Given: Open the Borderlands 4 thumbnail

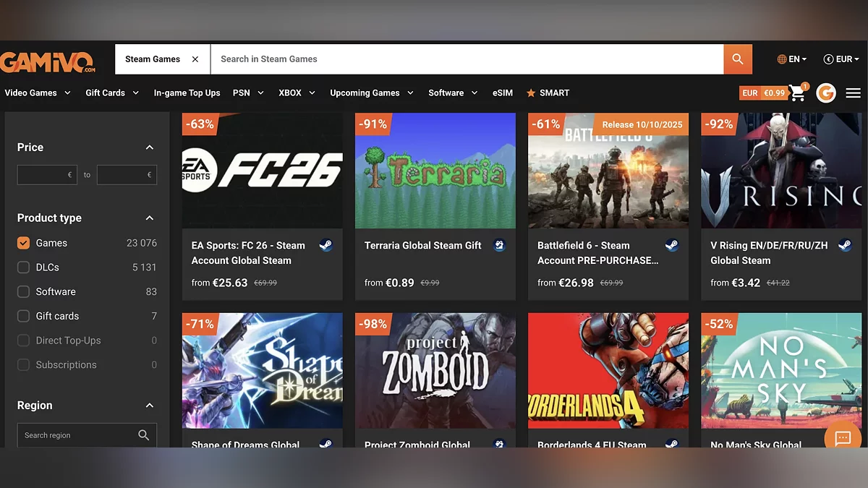Looking at the screenshot, I should [x=608, y=370].
